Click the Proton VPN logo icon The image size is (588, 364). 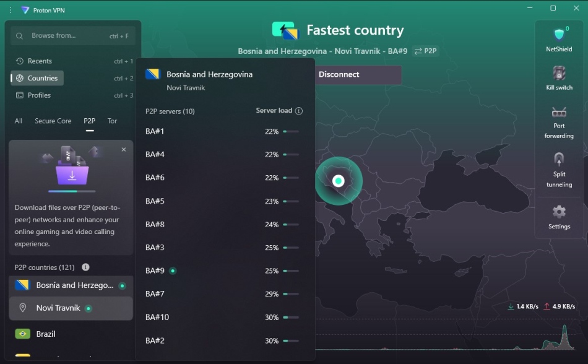pos(25,10)
